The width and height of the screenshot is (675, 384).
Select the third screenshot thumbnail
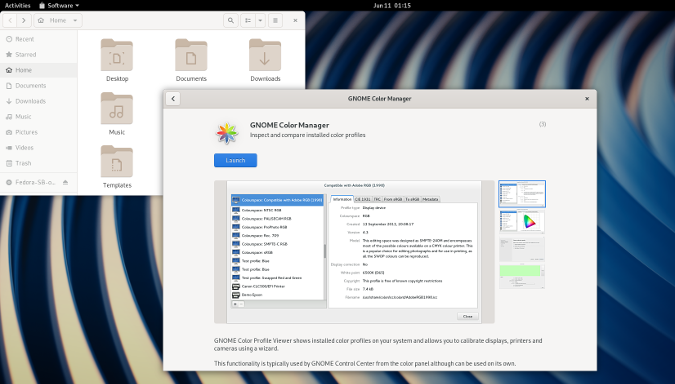pyautogui.click(x=522, y=249)
